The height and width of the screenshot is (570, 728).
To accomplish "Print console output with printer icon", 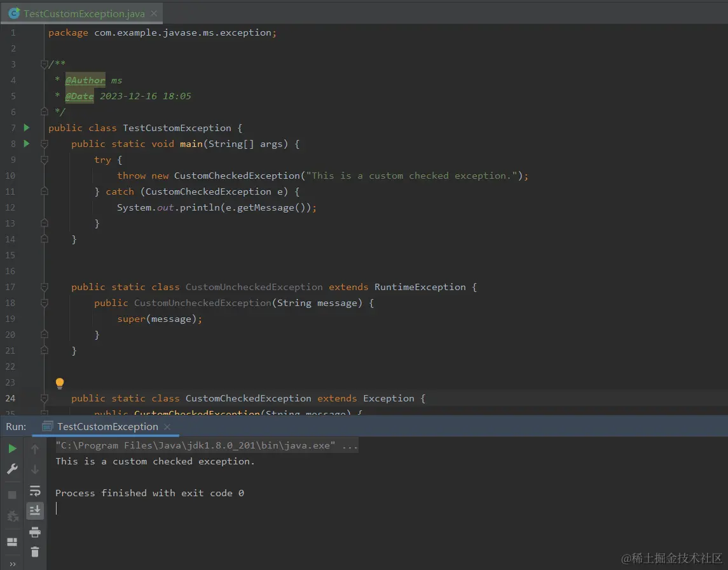I will click(35, 532).
